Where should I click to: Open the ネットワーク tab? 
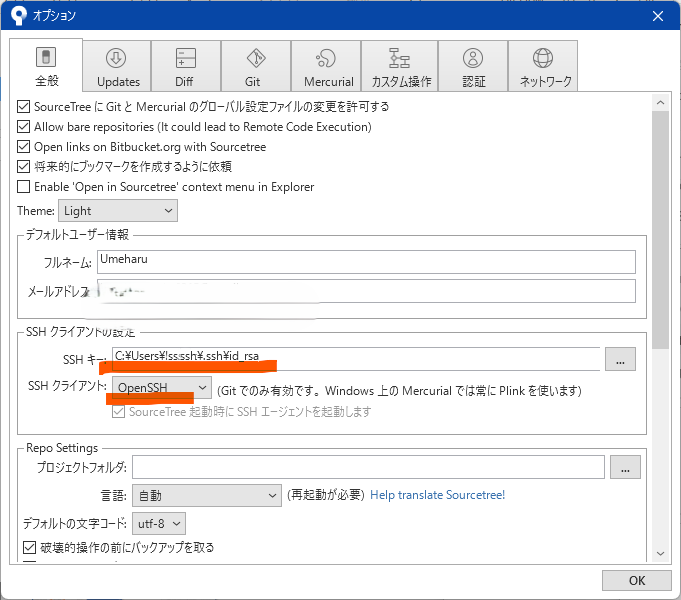click(543, 66)
